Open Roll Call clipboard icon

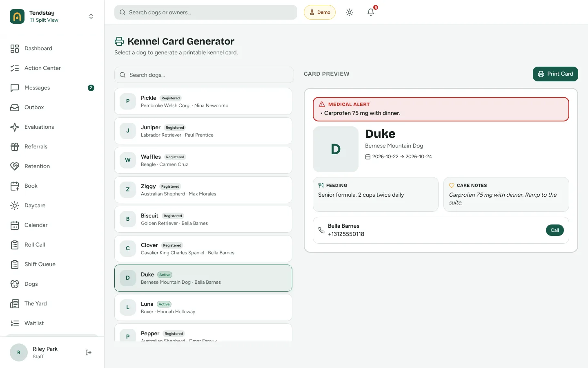(15, 245)
